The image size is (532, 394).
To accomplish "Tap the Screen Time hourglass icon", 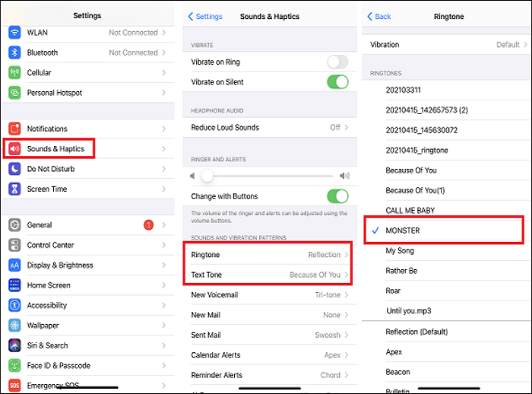I will click(14, 189).
